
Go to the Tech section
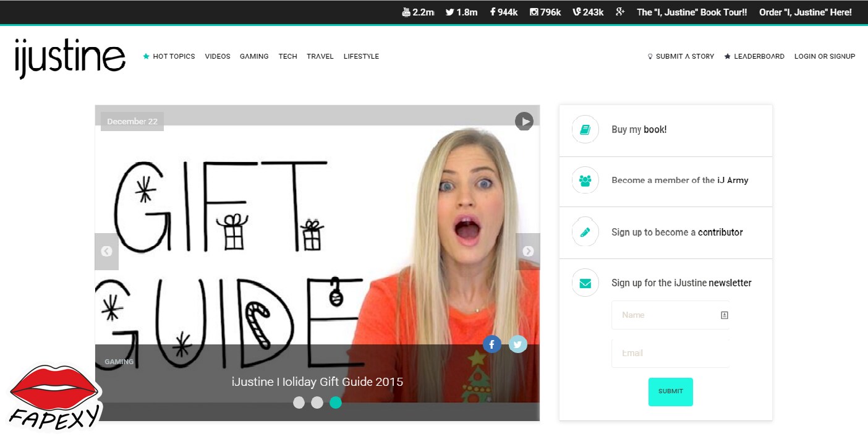click(287, 56)
